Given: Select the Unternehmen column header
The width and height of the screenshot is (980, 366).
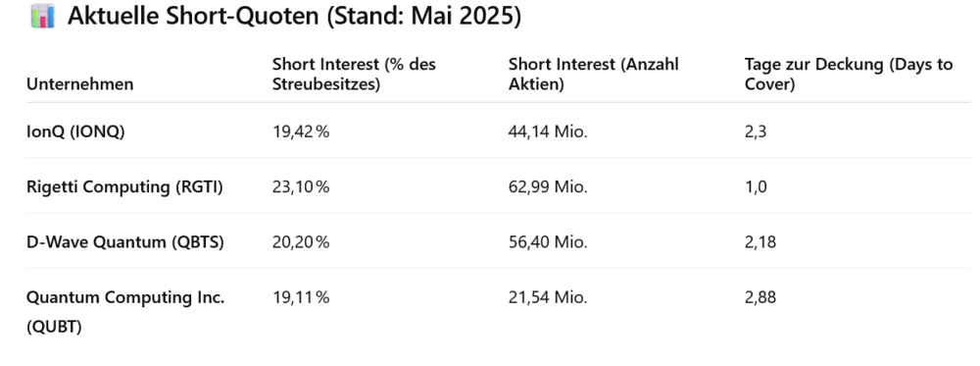Looking at the screenshot, I should (x=80, y=83).
